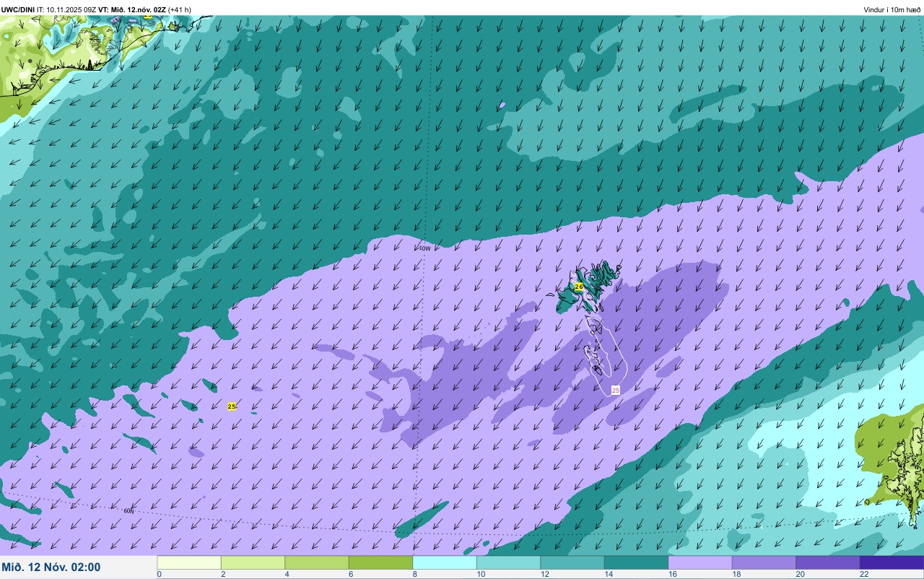Click the 'VT: Mið. 12.nóv. 02Z' valid time text
The image size is (924, 579).
coord(132,9)
